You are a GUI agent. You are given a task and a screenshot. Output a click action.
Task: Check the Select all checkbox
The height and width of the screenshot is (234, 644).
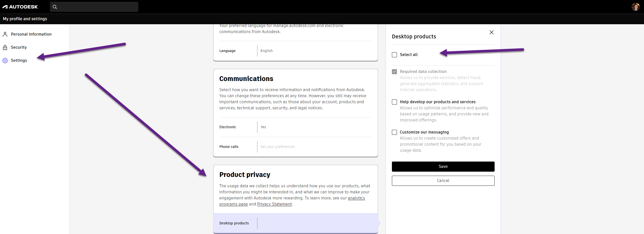coord(394,55)
